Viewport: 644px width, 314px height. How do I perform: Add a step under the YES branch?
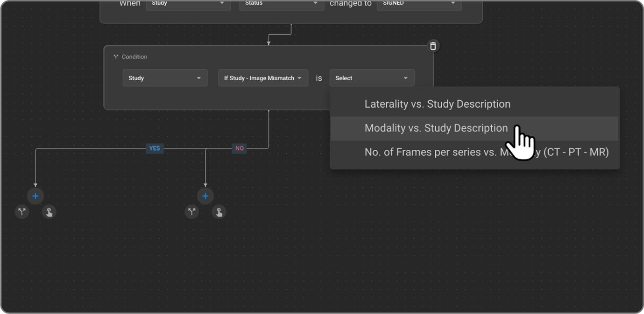pyautogui.click(x=35, y=196)
